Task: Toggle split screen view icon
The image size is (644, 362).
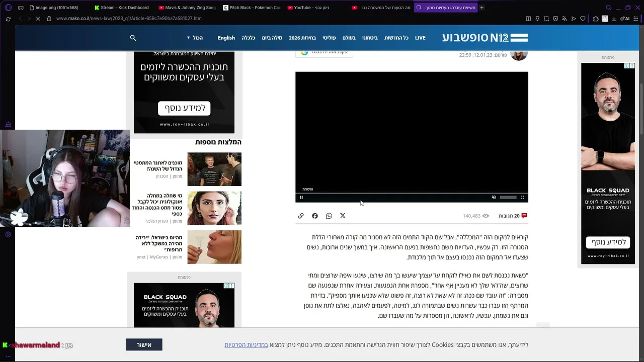Action: click(x=528, y=19)
